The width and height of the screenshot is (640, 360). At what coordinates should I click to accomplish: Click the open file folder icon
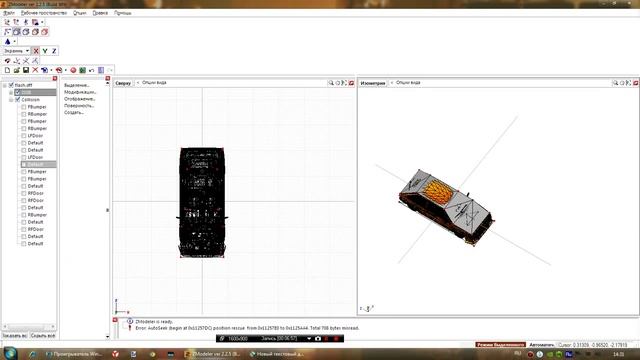17,70
